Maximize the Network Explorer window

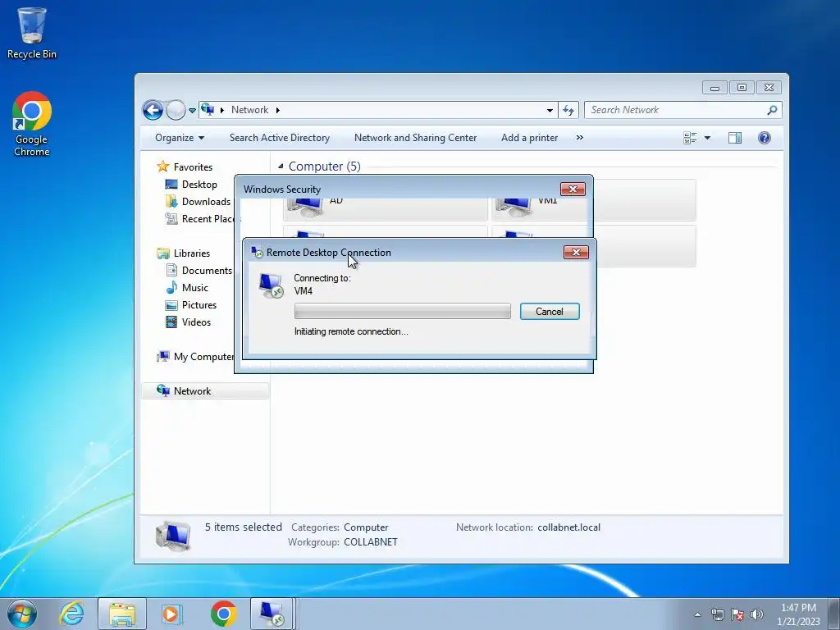(742, 87)
